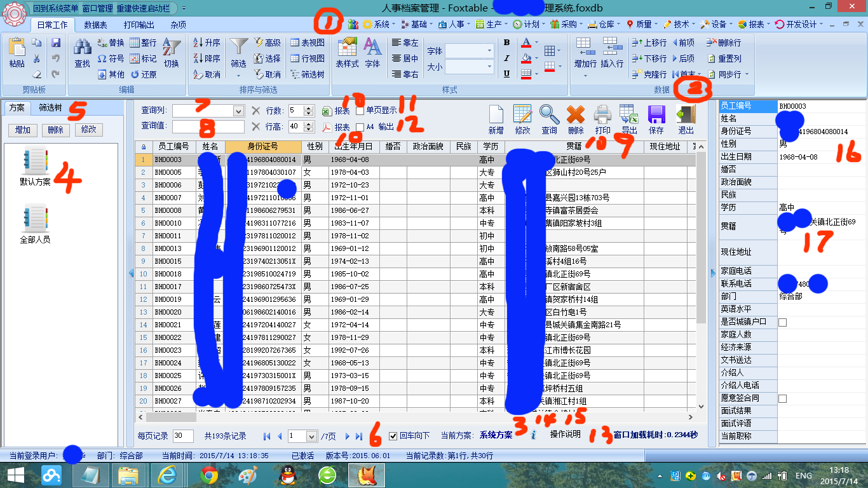
Task: Click the 打印 printer icon
Action: pyautogui.click(x=602, y=115)
